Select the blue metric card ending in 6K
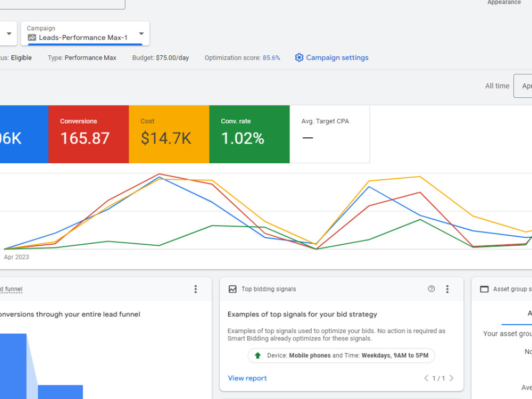The image size is (532, 399). [24, 135]
